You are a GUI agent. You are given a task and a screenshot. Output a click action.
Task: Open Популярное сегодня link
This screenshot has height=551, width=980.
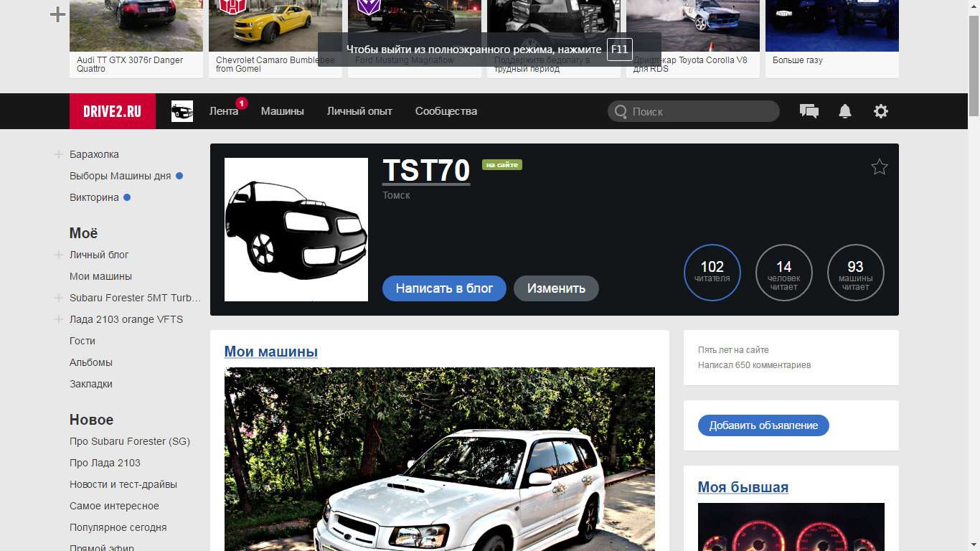[118, 527]
